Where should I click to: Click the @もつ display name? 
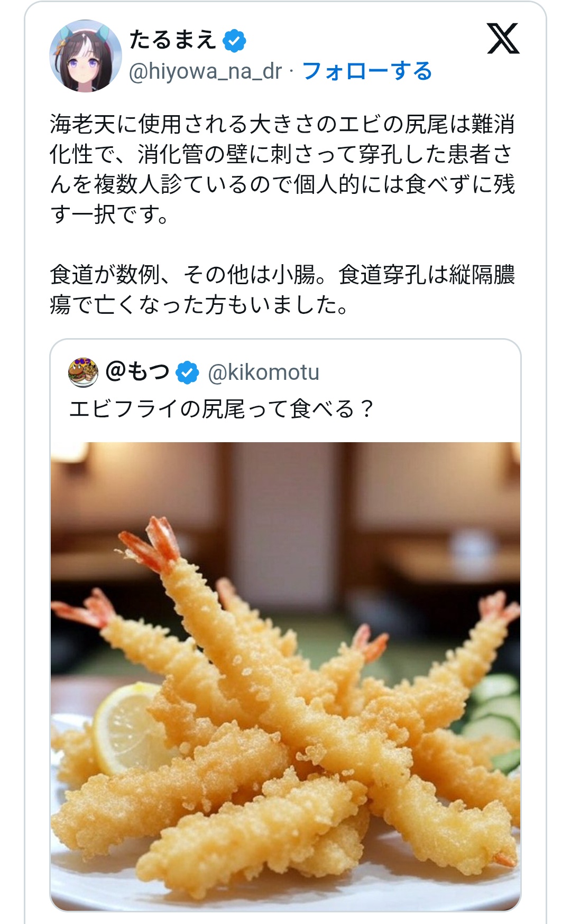point(137,371)
